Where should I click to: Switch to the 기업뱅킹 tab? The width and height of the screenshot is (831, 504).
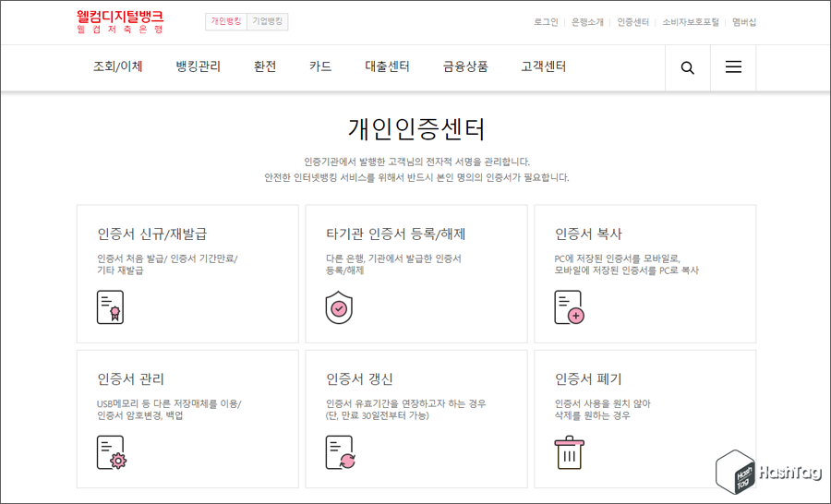click(x=267, y=21)
